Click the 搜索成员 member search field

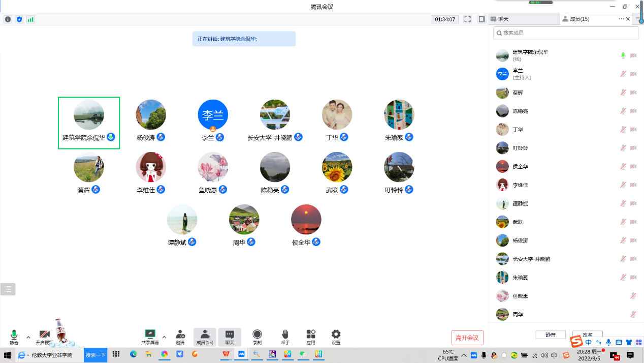(566, 33)
